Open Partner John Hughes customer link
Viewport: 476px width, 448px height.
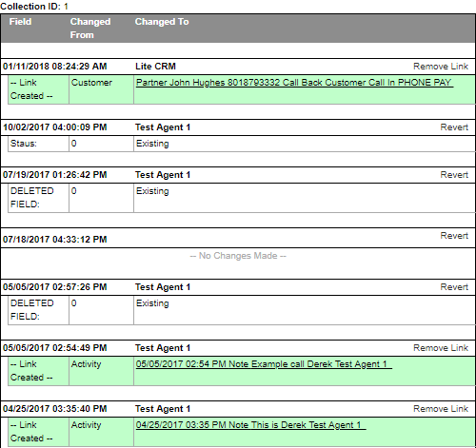294,83
